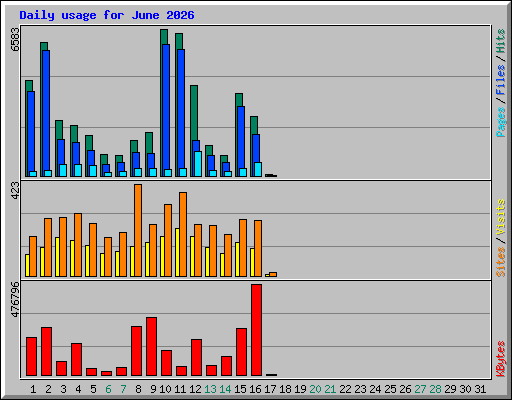This screenshot has width=512, height=400.
Task: Click the 423 middle axis value
Action: [15, 191]
